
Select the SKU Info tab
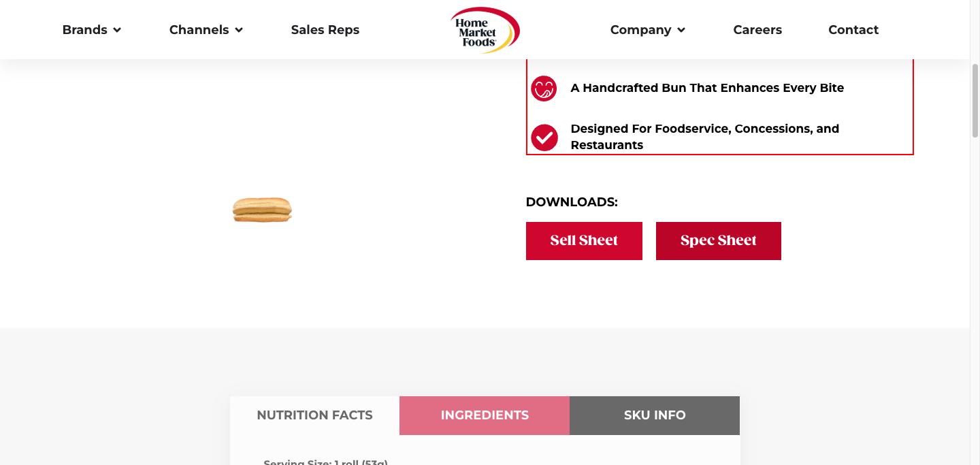[655, 415]
